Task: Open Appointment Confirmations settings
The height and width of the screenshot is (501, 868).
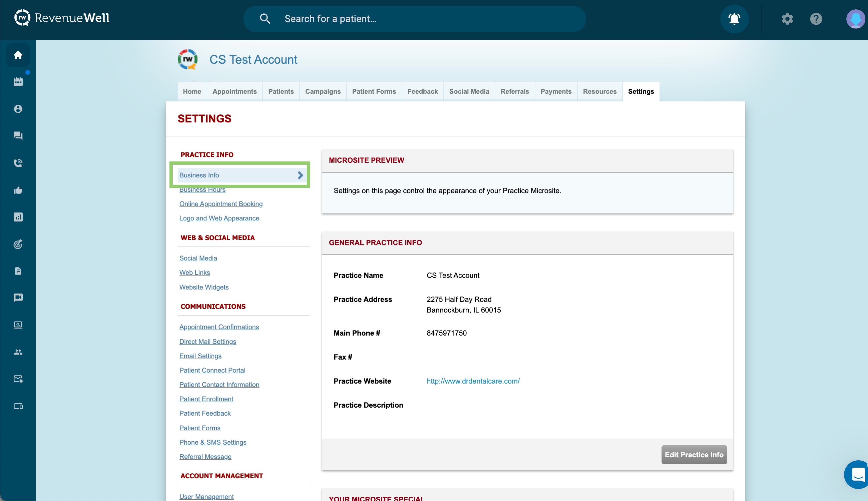Action: coord(219,327)
